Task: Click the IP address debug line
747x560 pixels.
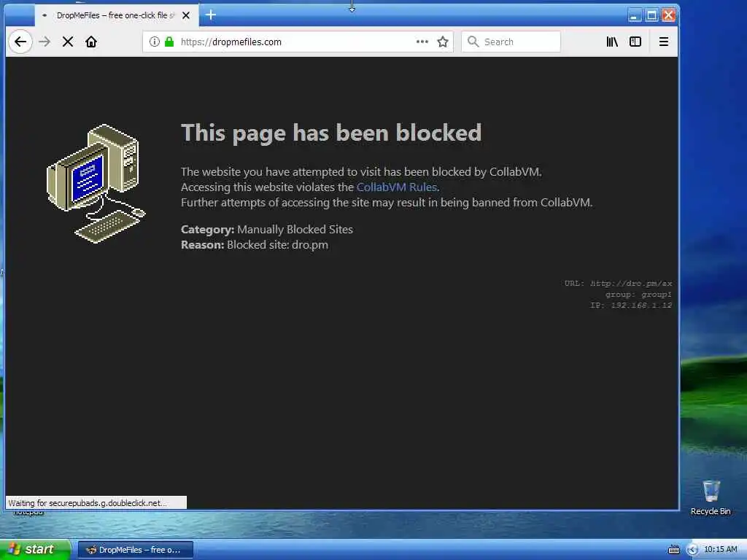Action: (631, 306)
